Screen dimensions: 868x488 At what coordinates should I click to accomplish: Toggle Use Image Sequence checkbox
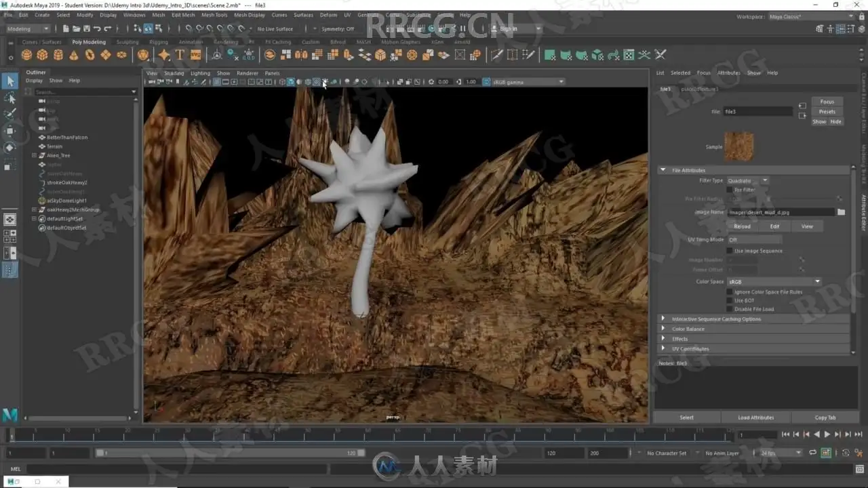730,251
